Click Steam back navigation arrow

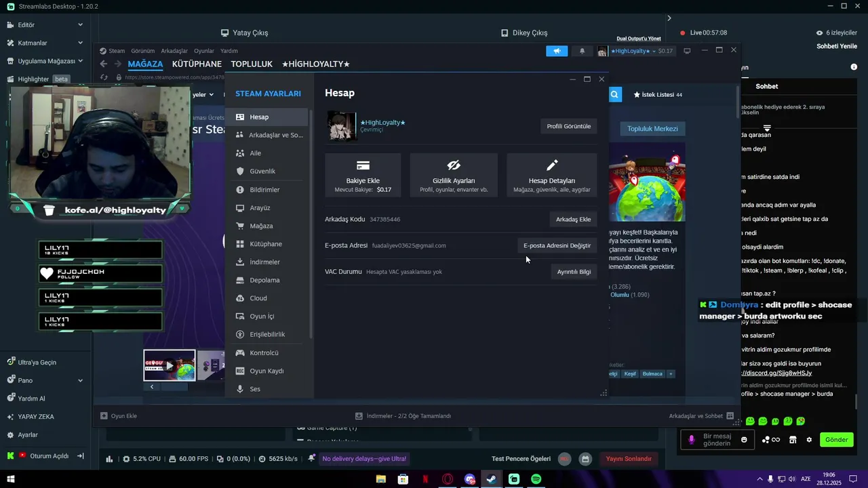(x=104, y=64)
